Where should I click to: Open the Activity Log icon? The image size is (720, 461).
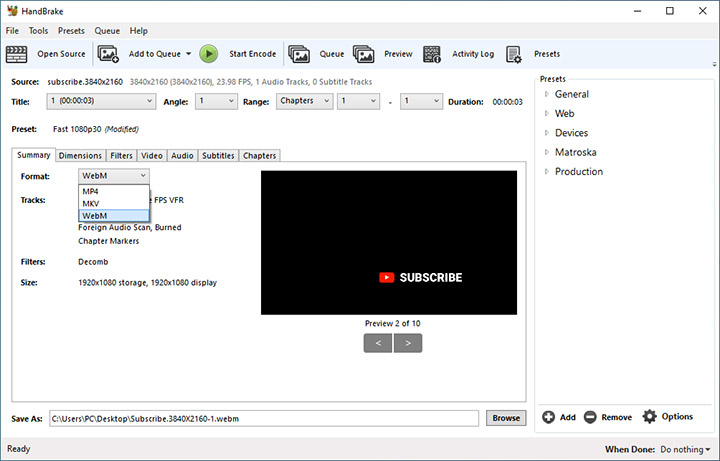(x=432, y=54)
